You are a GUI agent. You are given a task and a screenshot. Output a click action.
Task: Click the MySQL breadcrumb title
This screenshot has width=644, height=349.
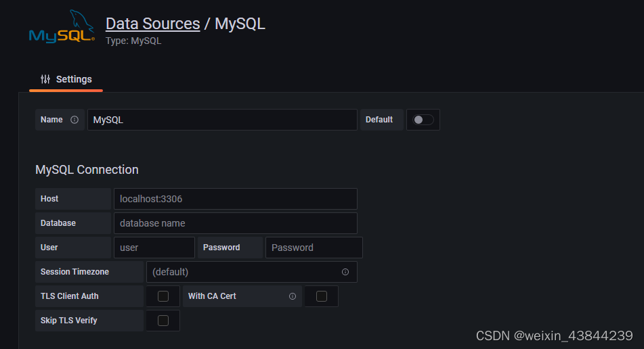(x=240, y=24)
